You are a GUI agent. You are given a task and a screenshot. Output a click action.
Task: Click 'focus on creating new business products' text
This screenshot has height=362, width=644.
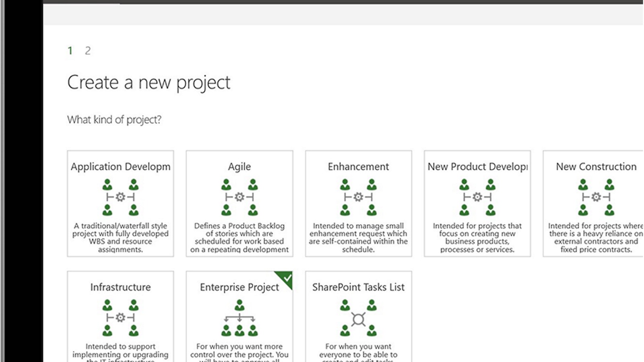(477, 238)
